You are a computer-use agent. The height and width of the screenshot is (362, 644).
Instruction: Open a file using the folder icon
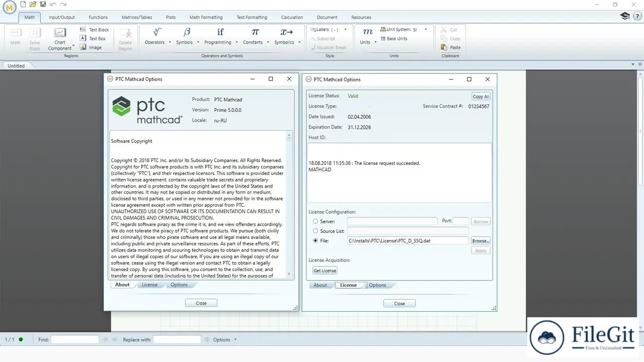coord(33,5)
